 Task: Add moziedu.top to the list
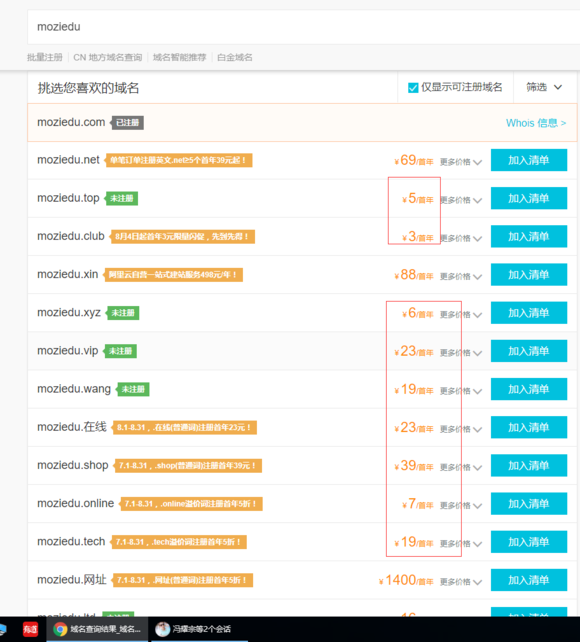click(529, 198)
